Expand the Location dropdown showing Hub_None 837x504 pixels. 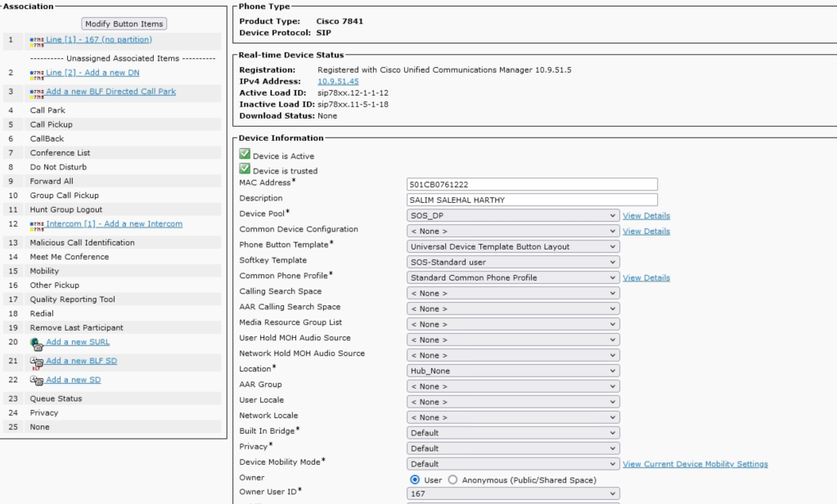click(513, 371)
